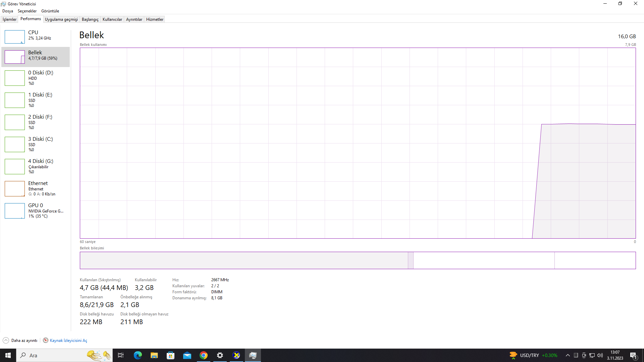Switch to the İşlemler tab
This screenshot has height=362, width=644.
[x=9, y=19]
